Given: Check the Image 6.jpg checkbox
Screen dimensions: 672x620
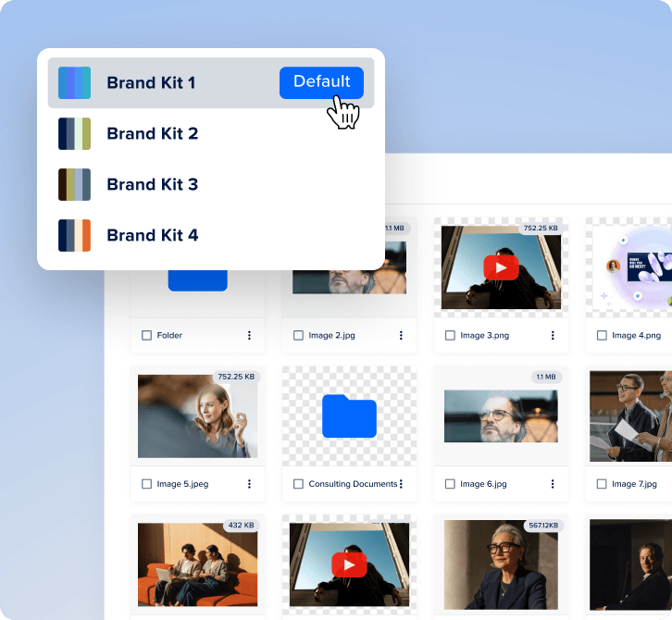Looking at the screenshot, I should [x=450, y=484].
